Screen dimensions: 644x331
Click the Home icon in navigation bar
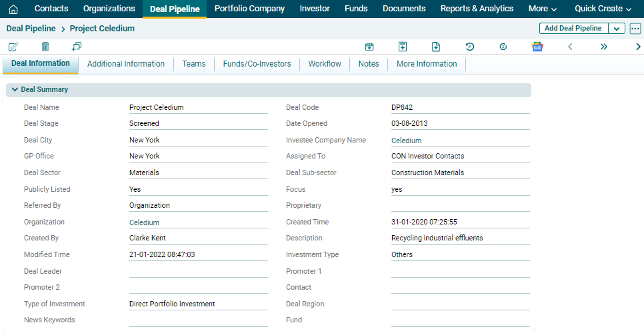13,9
